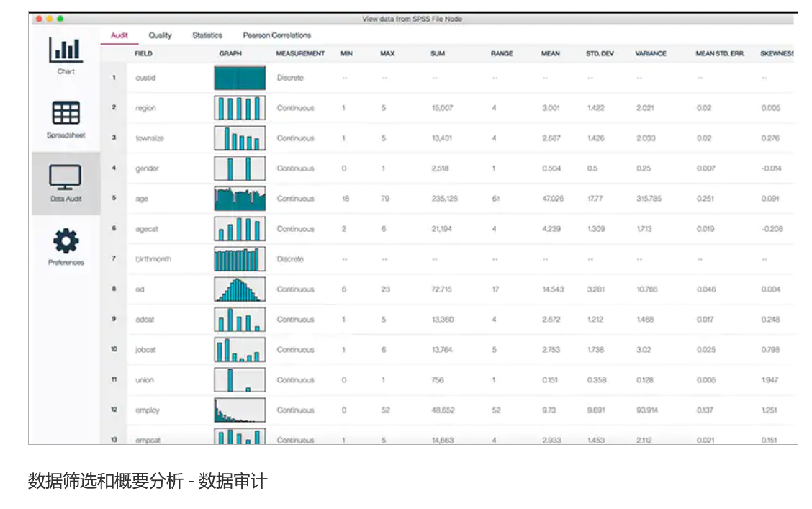The height and width of the screenshot is (509, 812).
Task: Click the MEAN column header
Action: 550,54
